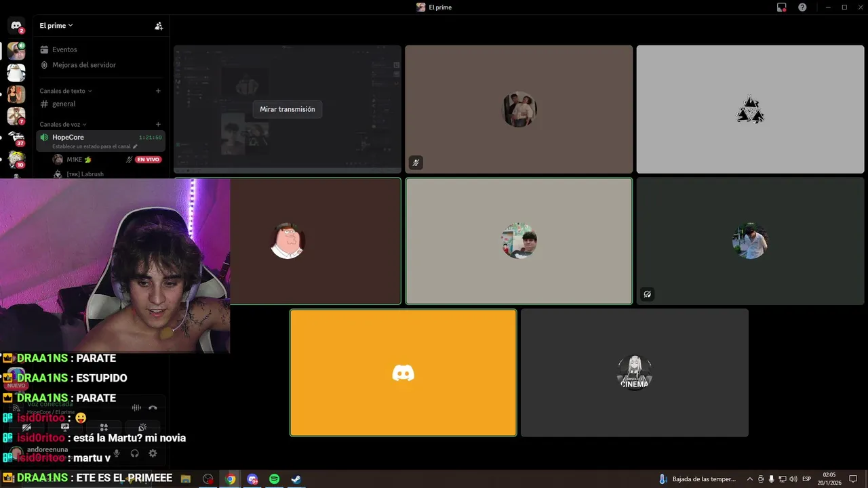This screenshot has height=488, width=868.
Task: Click the stream preview tile
Action: pyautogui.click(x=288, y=109)
